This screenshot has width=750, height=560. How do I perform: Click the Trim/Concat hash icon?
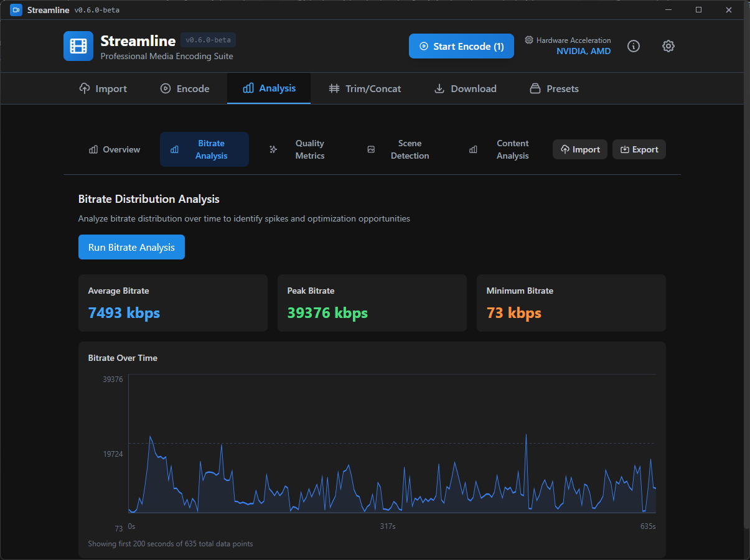click(334, 88)
